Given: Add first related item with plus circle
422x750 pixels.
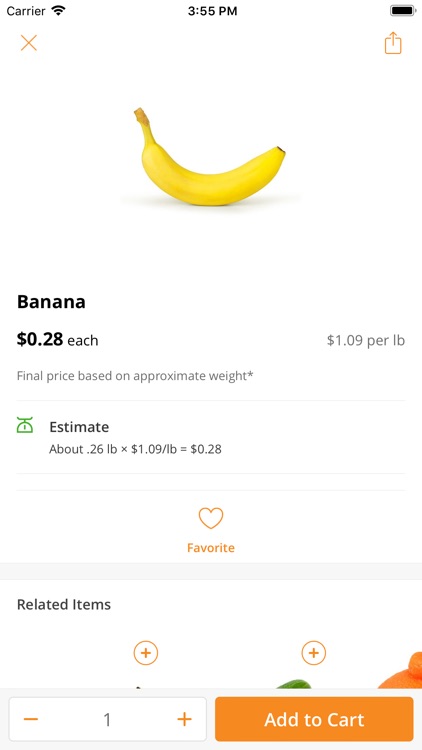Looking at the screenshot, I should [x=146, y=653].
